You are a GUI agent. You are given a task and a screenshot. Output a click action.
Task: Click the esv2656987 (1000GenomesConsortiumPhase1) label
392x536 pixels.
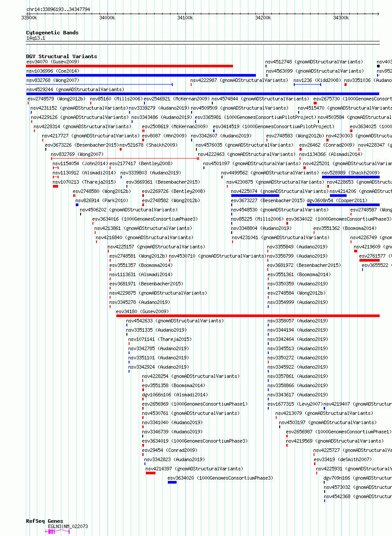(x=339, y=432)
